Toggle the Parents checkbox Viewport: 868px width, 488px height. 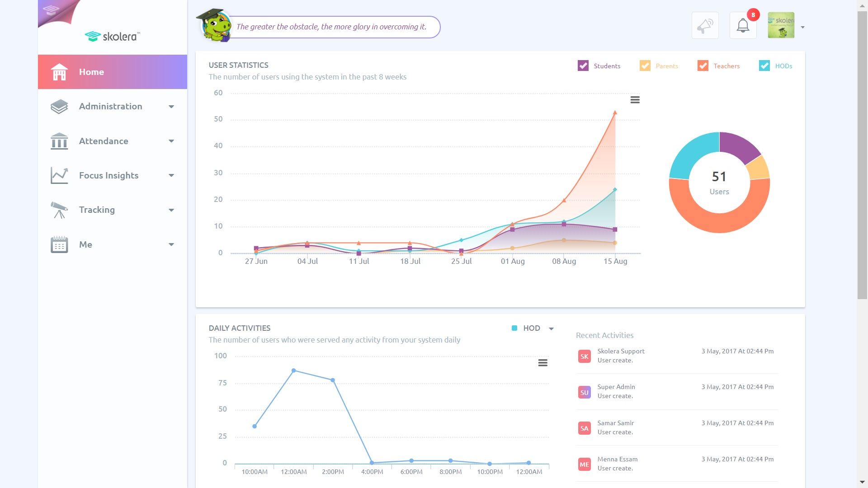click(645, 66)
